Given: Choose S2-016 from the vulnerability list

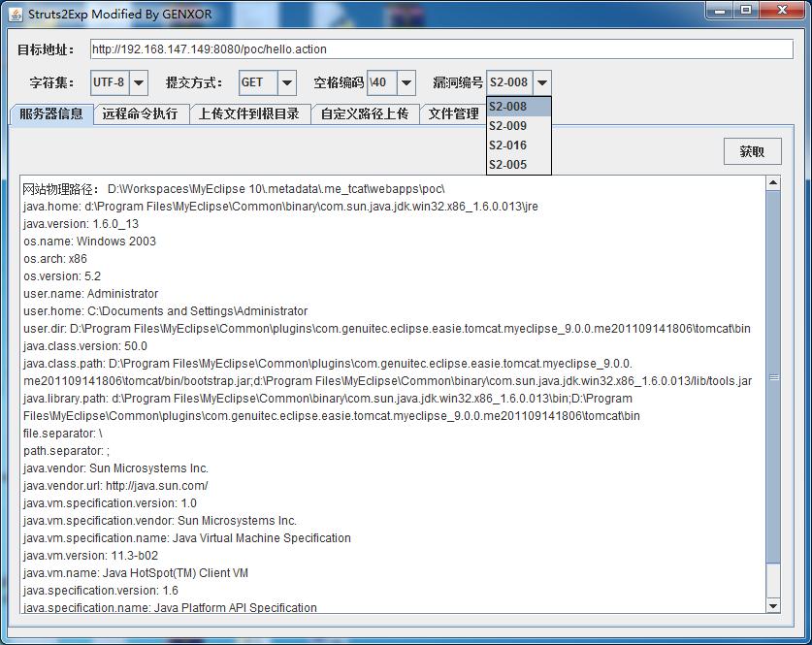Looking at the screenshot, I should (519, 145).
